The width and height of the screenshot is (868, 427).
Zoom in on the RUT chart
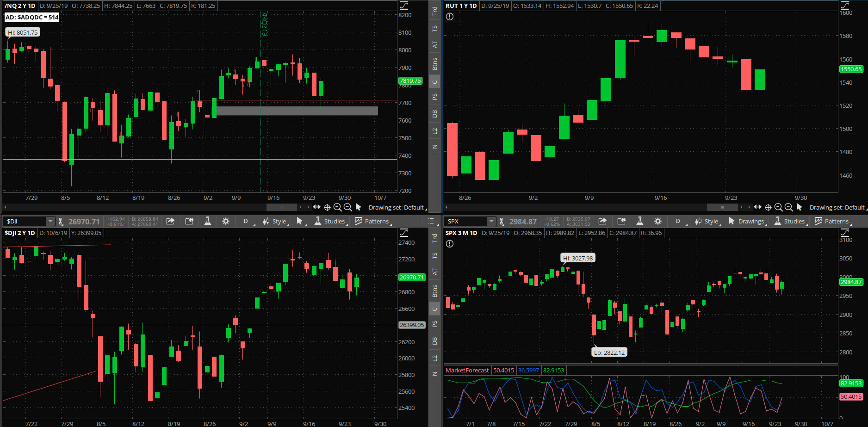pyautogui.click(x=778, y=207)
